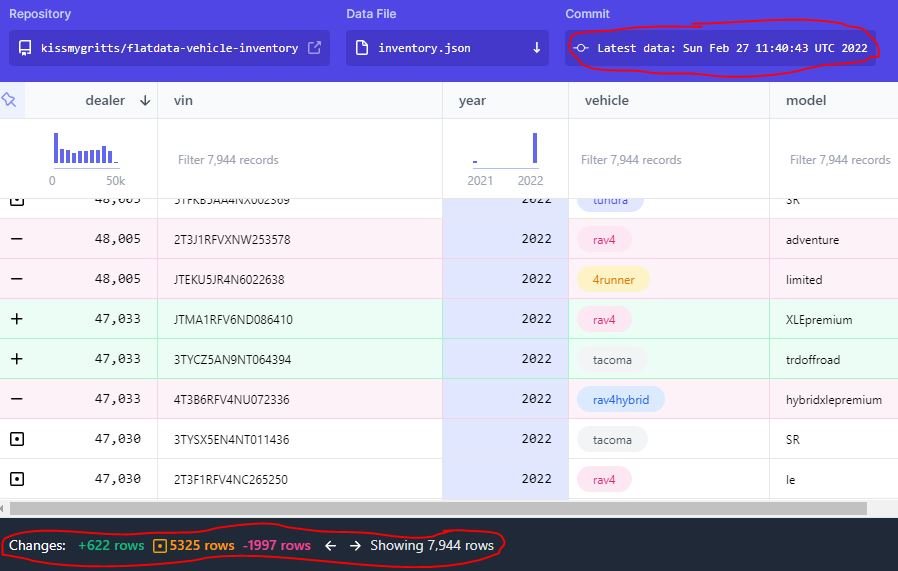
Task: Sort by dealer column arrow
Action: [x=145, y=101]
